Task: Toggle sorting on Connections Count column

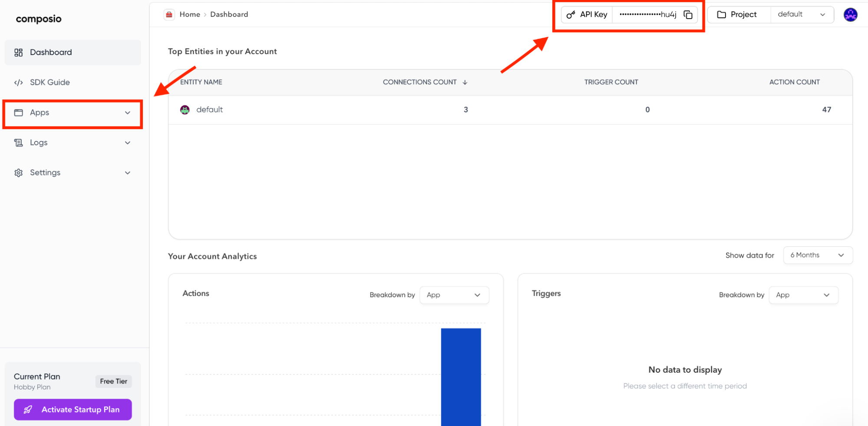Action: coord(465,82)
